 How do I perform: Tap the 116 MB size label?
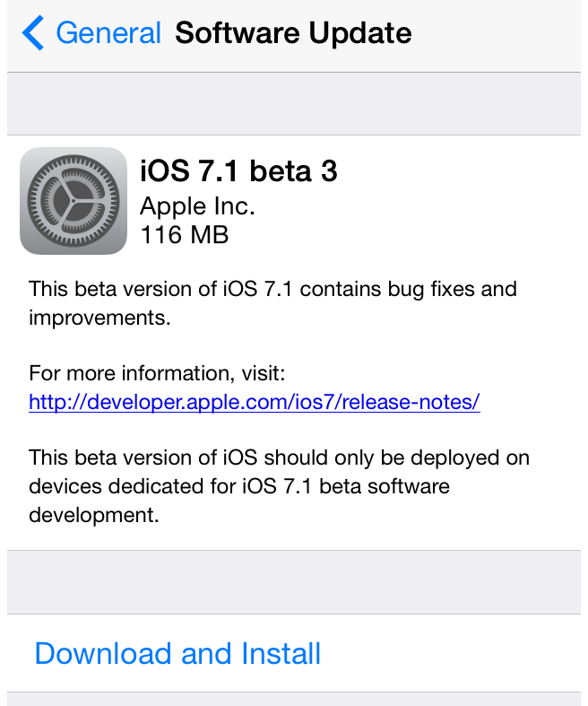point(185,235)
